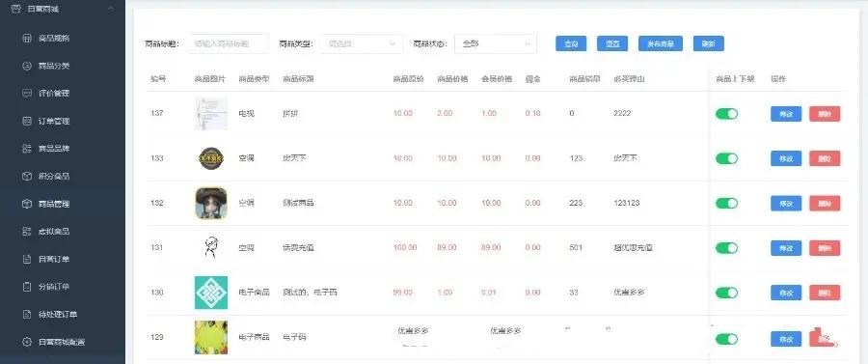Open character avatar thumbnail for row 132

(211, 203)
